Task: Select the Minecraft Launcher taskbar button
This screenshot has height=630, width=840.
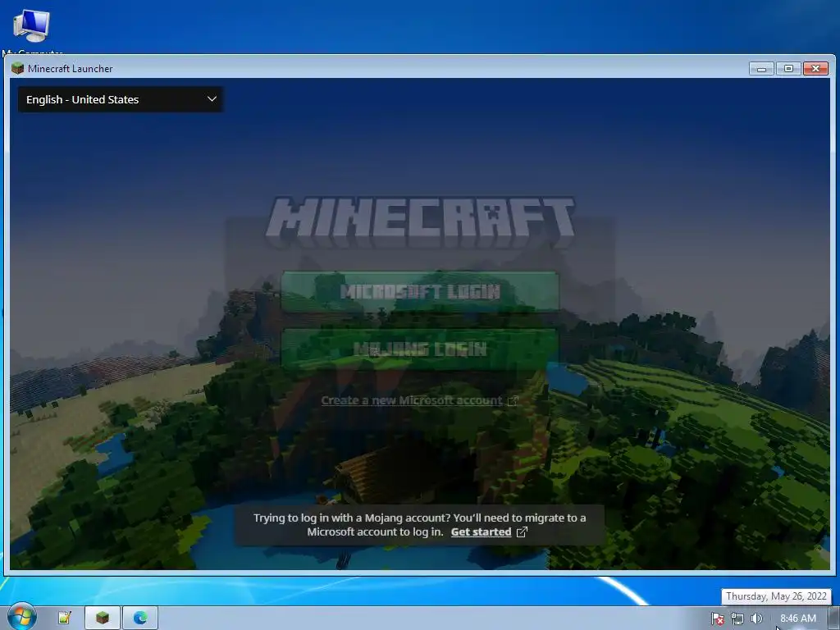Action: [x=103, y=618]
